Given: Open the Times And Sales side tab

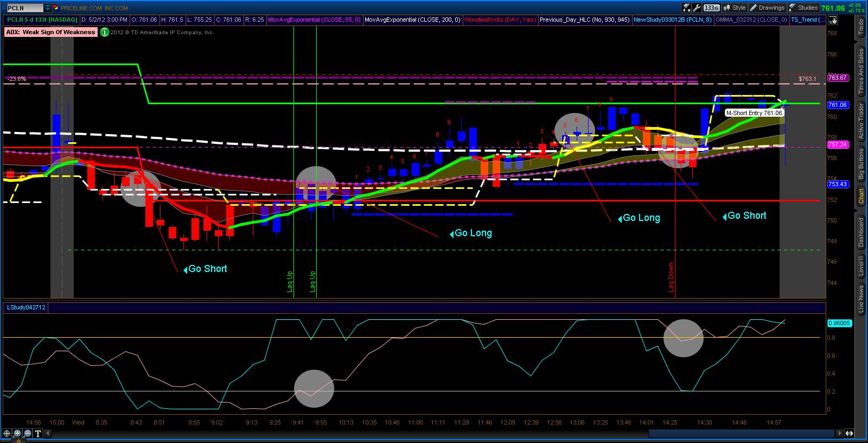Looking at the screenshot, I should click(x=861, y=72).
